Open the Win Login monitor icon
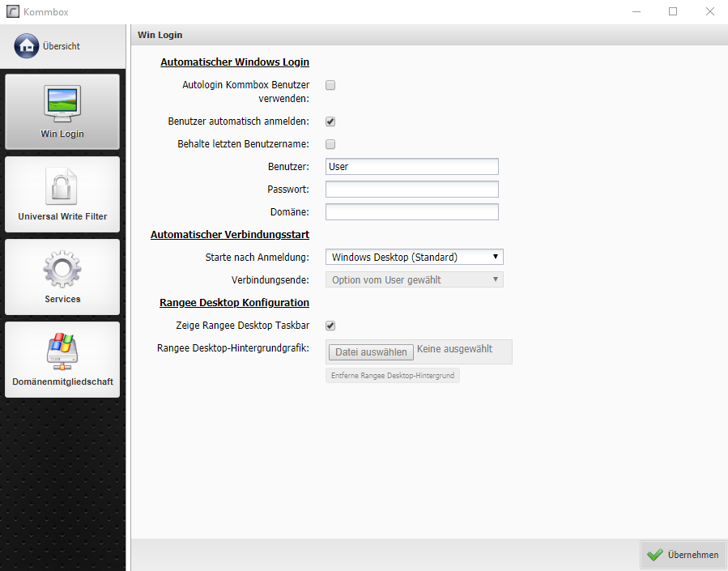Image resolution: width=728 pixels, height=571 pixels. 62,102
